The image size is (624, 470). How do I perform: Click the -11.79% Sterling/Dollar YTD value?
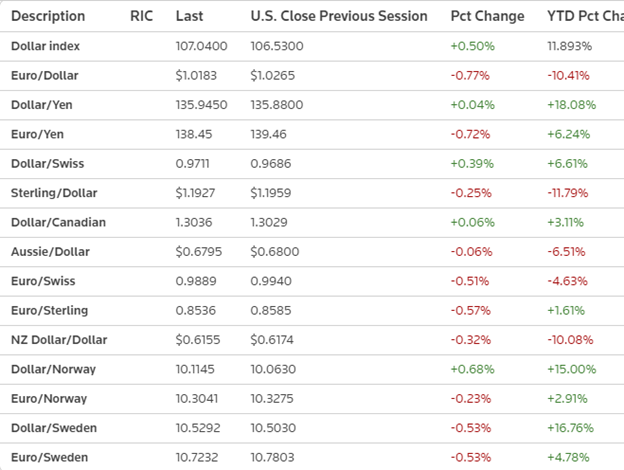tap(569, 193)
